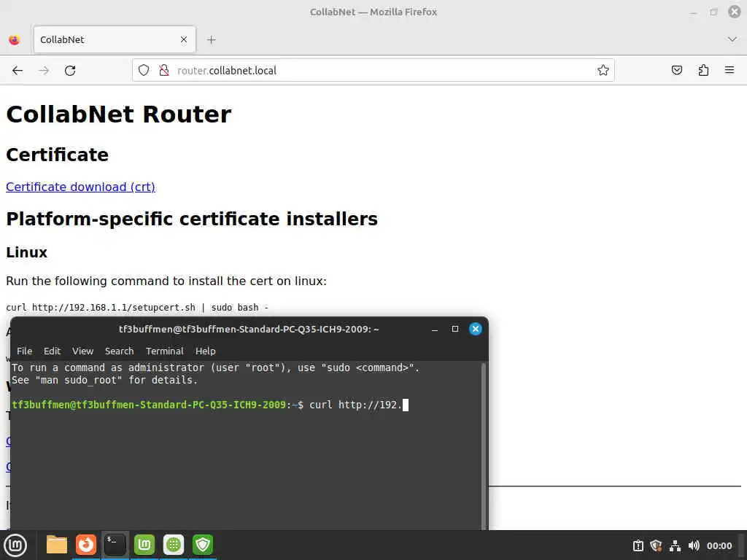
Task: Go back using the Firefox back arrow
Action: tap(18, 71)
